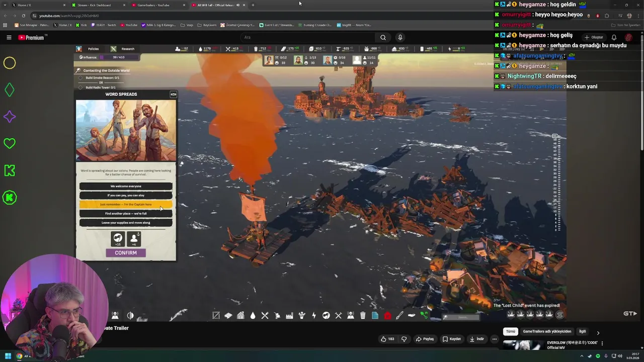Click the Oluştur create button

pyautogui.click(x=594, y=37)
